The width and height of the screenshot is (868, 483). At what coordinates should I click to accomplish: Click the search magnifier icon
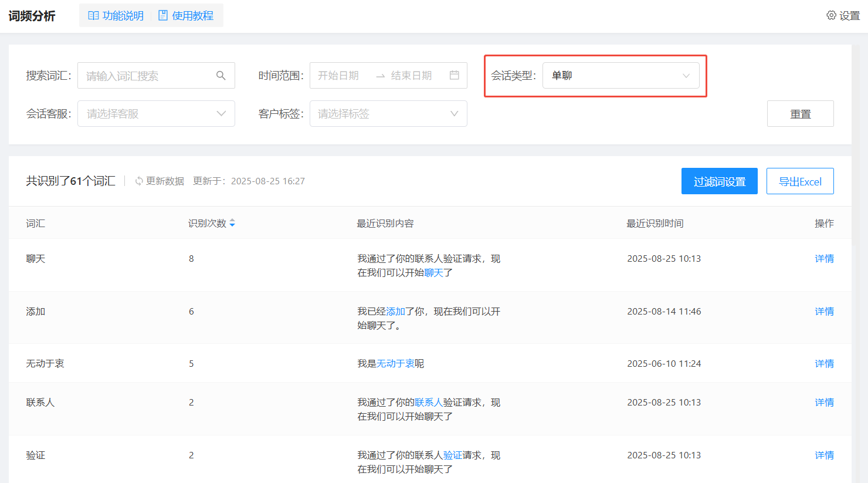(x=221, y=76)
